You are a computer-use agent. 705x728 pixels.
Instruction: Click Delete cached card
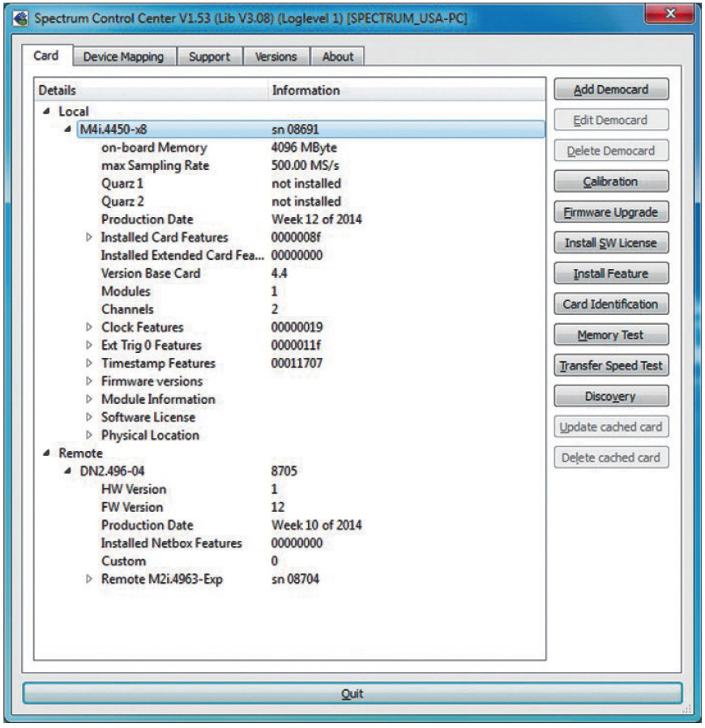click(611, 458)
